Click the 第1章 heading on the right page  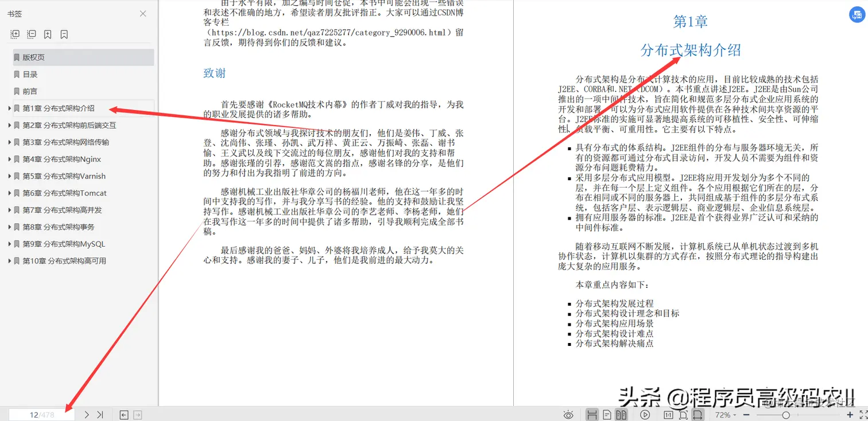coord(691,22)
